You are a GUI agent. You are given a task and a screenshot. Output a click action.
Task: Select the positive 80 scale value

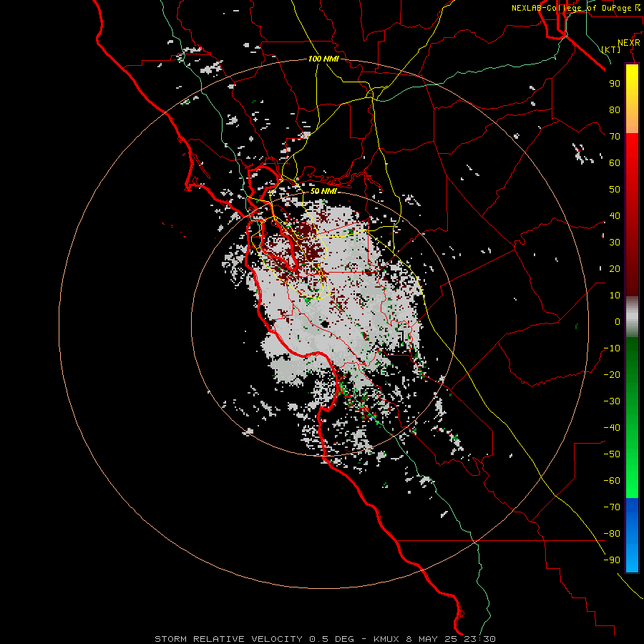click(x=615, y=109)
